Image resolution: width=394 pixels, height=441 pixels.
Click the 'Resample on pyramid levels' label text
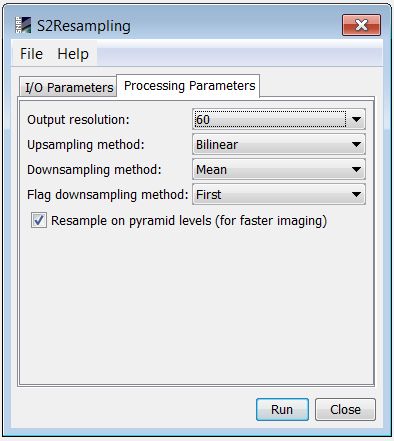(189, 221)
